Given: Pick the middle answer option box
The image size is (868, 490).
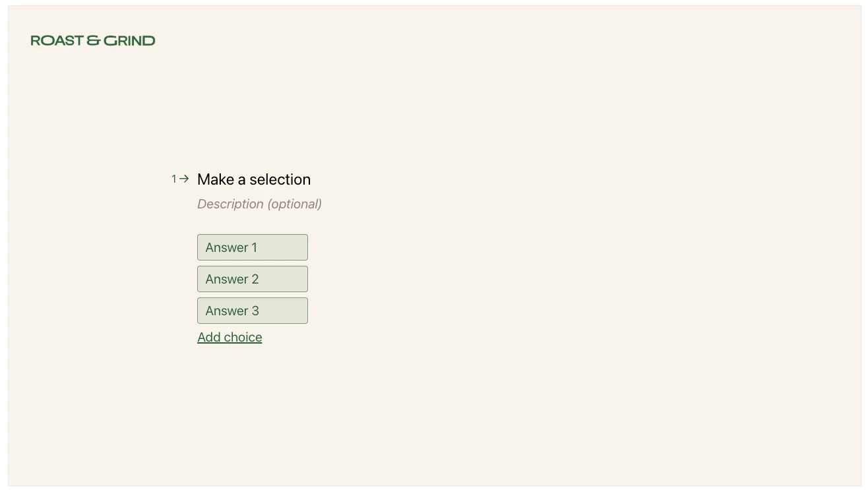Looking at the screenshot, I should (253, 279).
